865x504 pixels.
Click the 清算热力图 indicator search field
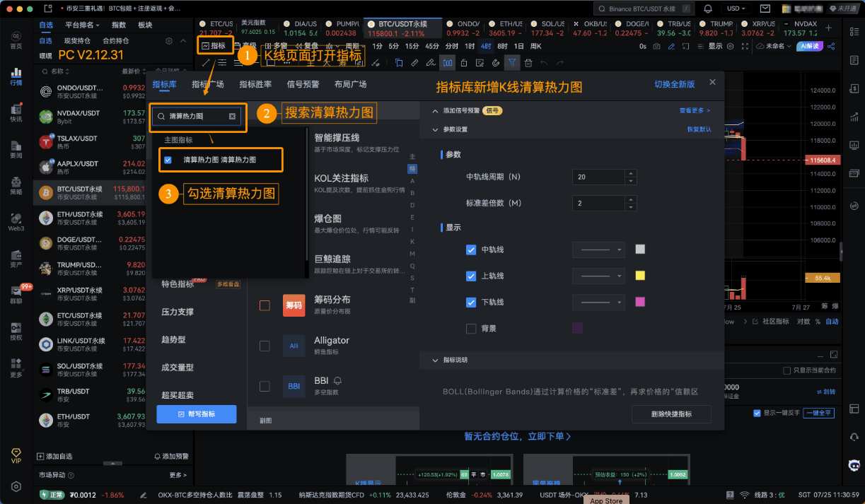point(197,116)
